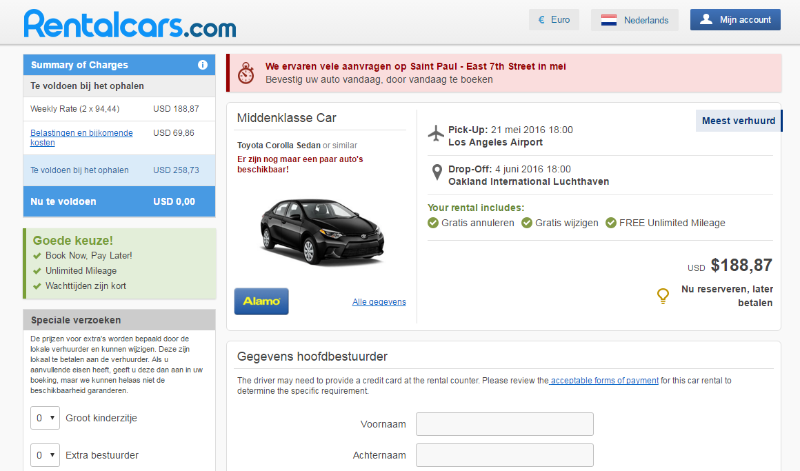Screen dimensions: 800x471
Task: Click the Rentalcars.com logo
Action: [130, 22]
